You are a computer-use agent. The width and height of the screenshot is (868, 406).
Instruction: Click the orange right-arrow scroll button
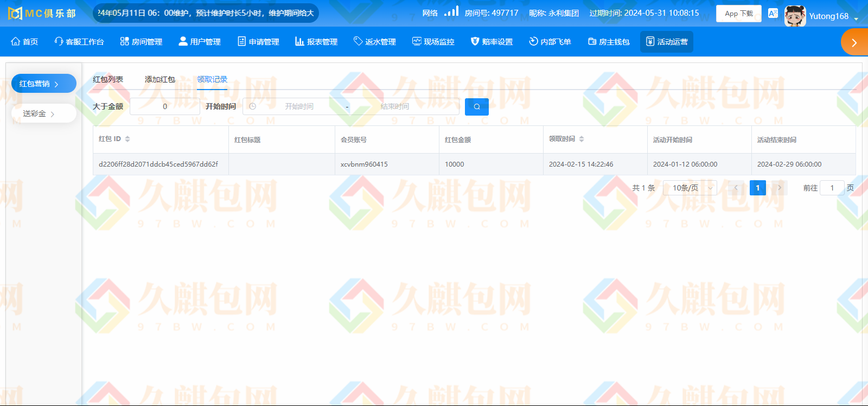854,42
